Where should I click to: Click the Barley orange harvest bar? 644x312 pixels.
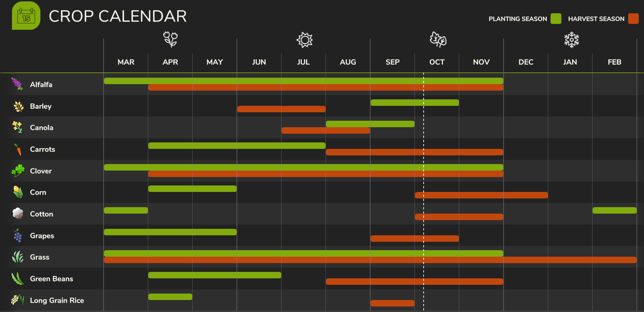[x=281, y=109]
